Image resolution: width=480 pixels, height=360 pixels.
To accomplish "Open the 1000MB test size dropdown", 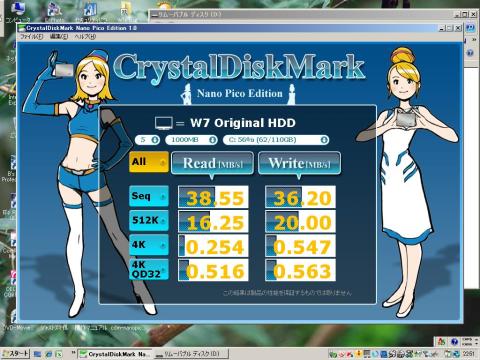I will coord(191,140).
